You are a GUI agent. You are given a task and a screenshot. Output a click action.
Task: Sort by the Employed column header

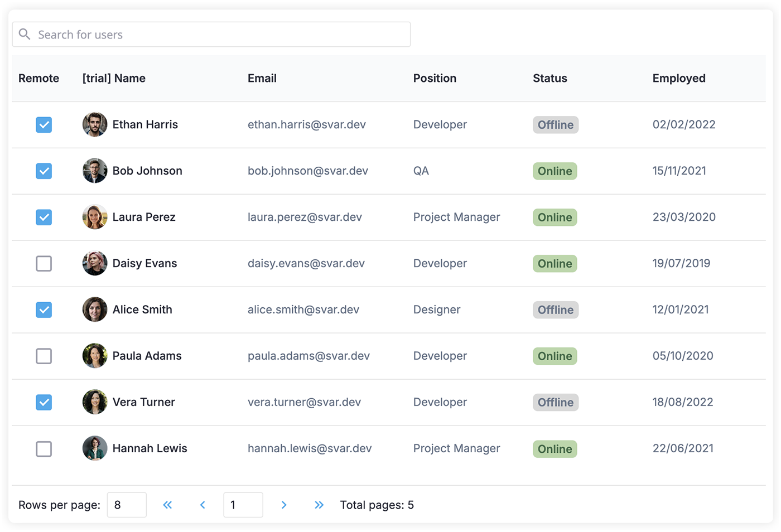tap(679, 78)
